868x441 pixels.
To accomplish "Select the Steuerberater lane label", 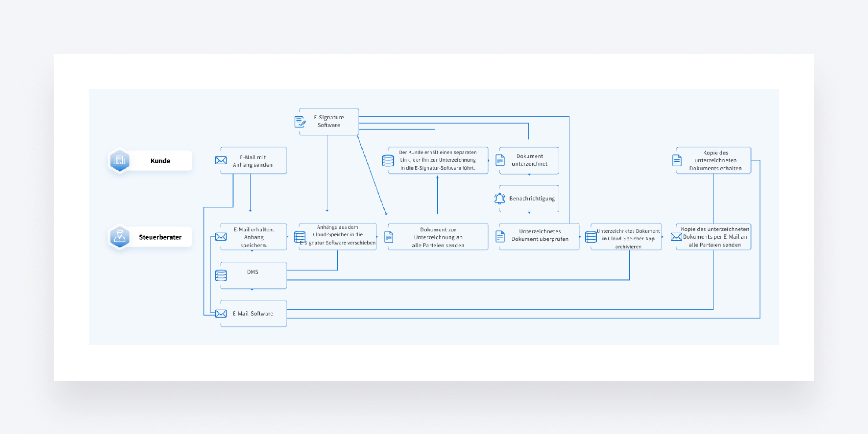I will coord(160,237).
